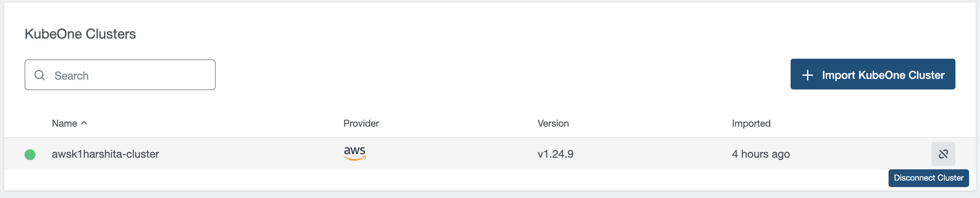
Task: Click the Disconnect Cluster button
Action: 928,178
